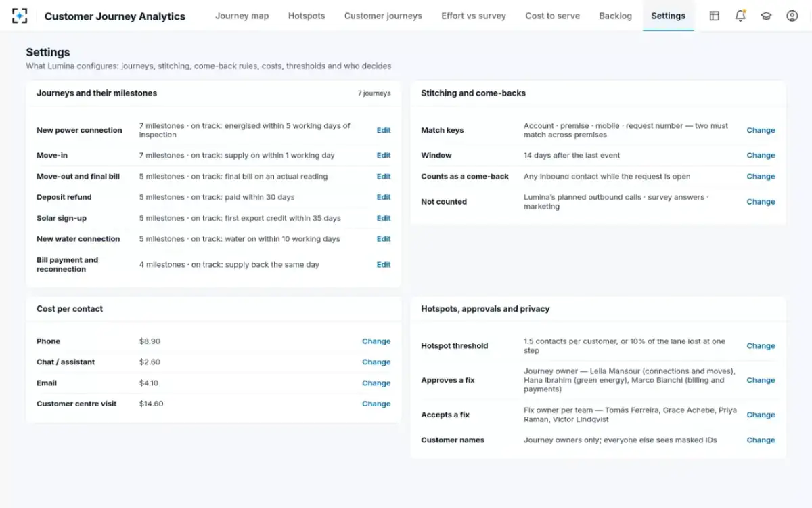The height and width of the screenshot is (508, 812).
Task: Edit the New power connection journey
Action: [x=384, y=130]
